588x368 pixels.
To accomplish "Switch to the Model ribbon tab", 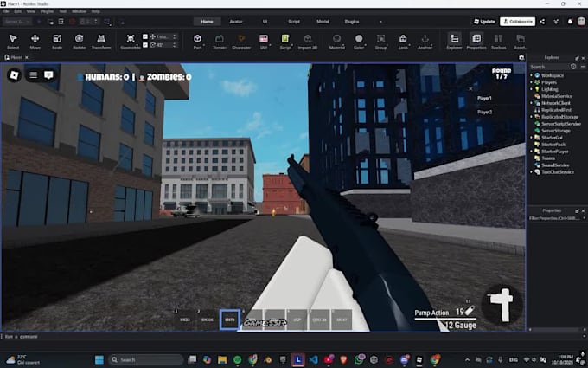I will (323, 22).
